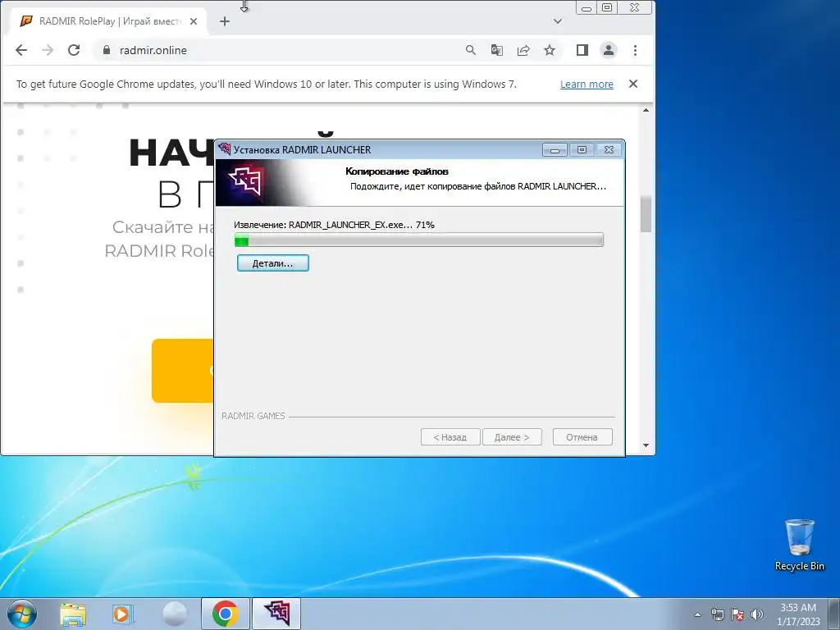Open Windows Media Player from the taskbar

point(123,614)
